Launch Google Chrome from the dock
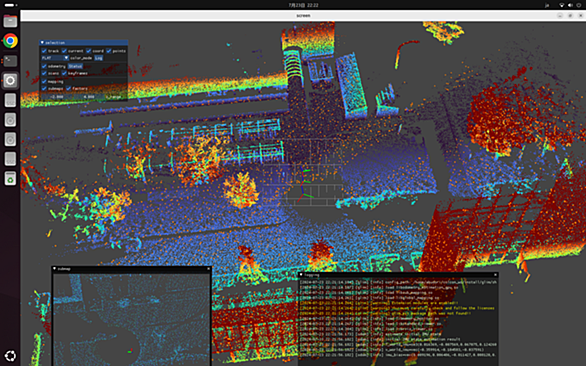 tap(10, 41)
